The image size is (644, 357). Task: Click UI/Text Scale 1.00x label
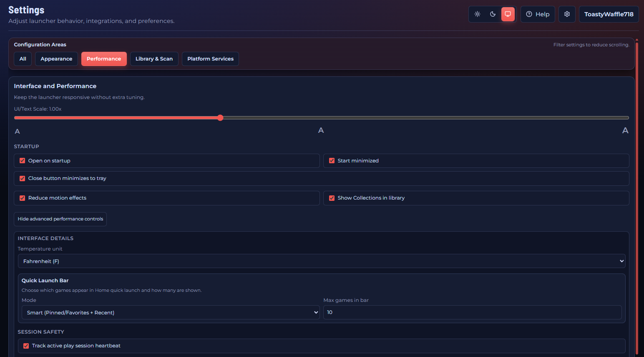(38, 109)
